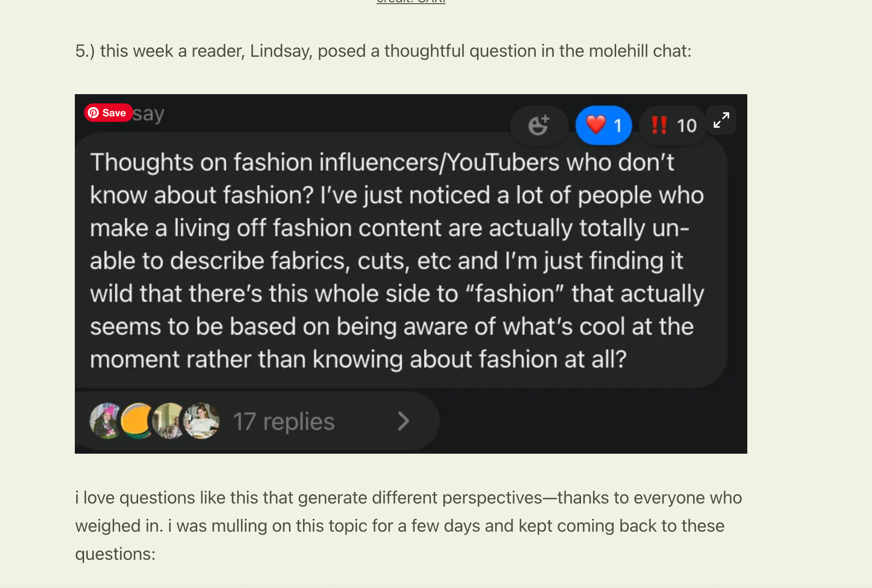The height and width of the screenshot is (588, 872).
Task: Click the orange and yellow circle avatar
Action: [138, 420]
